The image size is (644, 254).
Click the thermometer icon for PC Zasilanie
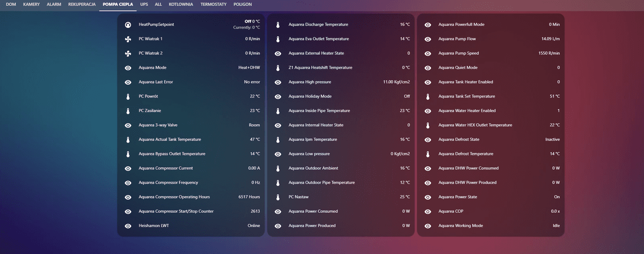coord(128,111)
